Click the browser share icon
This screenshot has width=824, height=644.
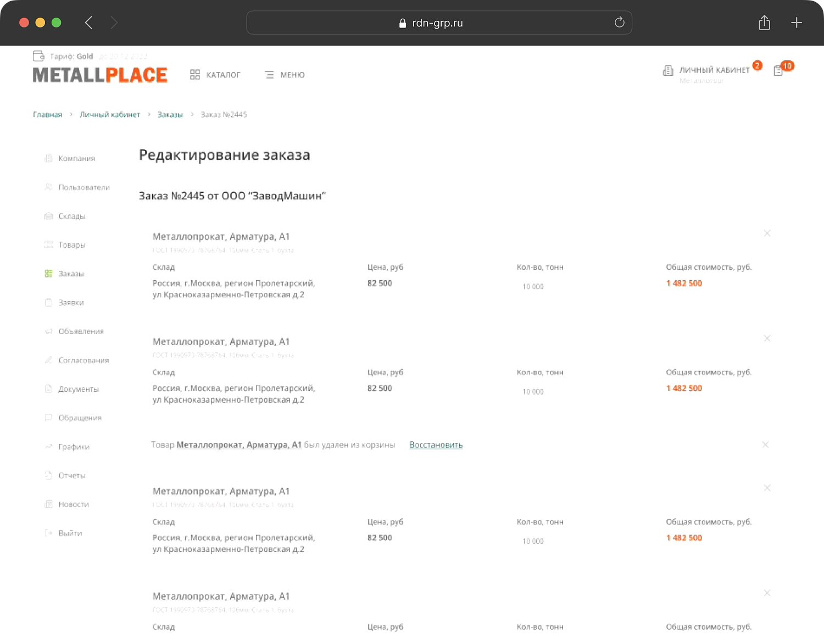click(764, 23)
